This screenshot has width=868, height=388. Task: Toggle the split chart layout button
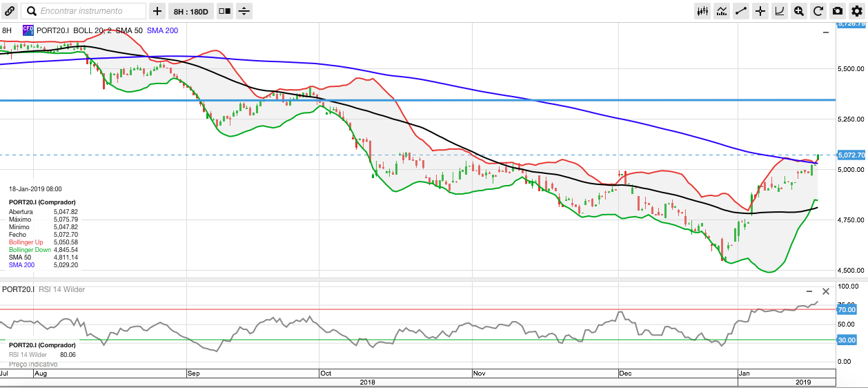[225, 11]
